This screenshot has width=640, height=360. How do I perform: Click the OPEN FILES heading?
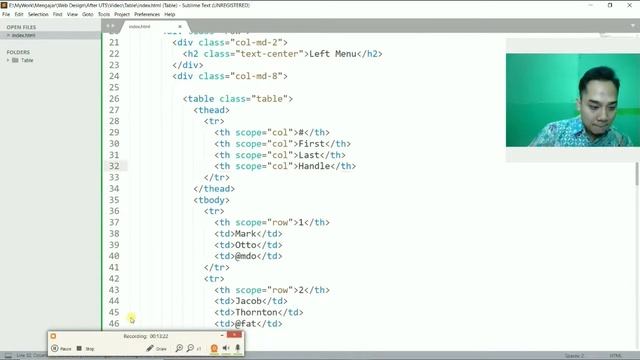tap(21, 27)
